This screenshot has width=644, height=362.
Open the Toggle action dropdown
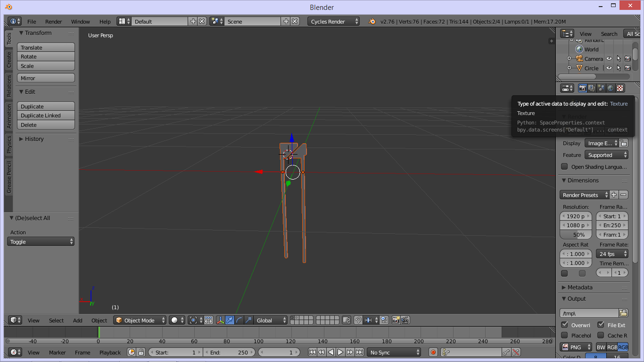[41, 241]
